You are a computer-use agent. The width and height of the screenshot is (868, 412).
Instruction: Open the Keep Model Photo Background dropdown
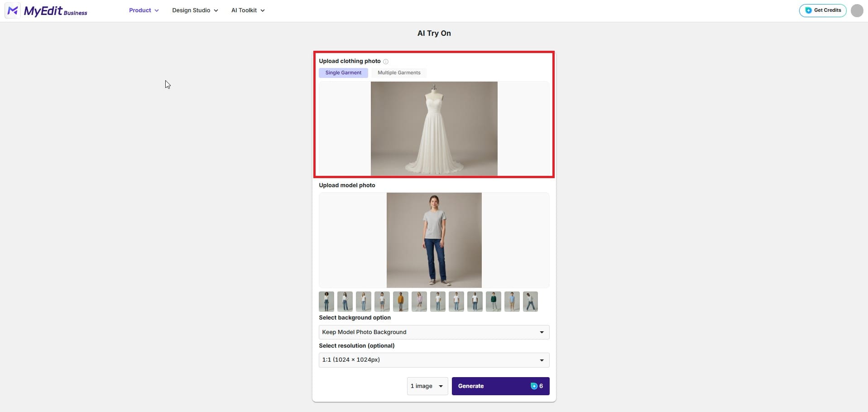[433, 332]
